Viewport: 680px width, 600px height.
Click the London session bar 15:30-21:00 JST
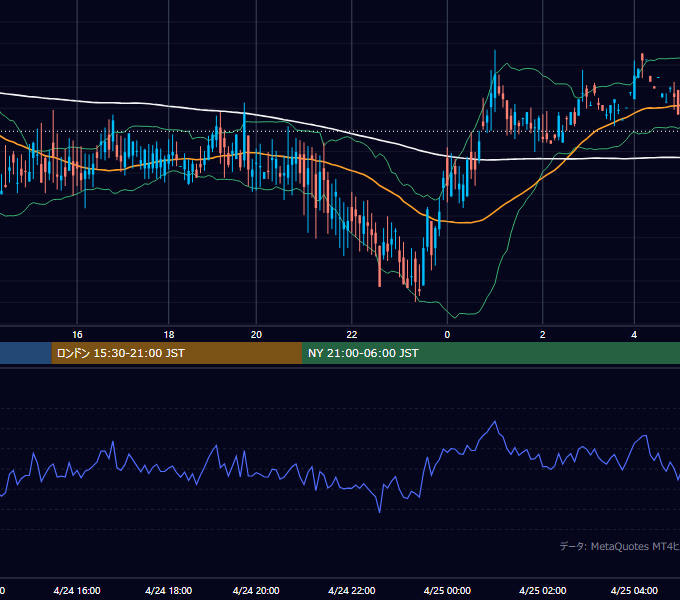[x=177, y=353]
